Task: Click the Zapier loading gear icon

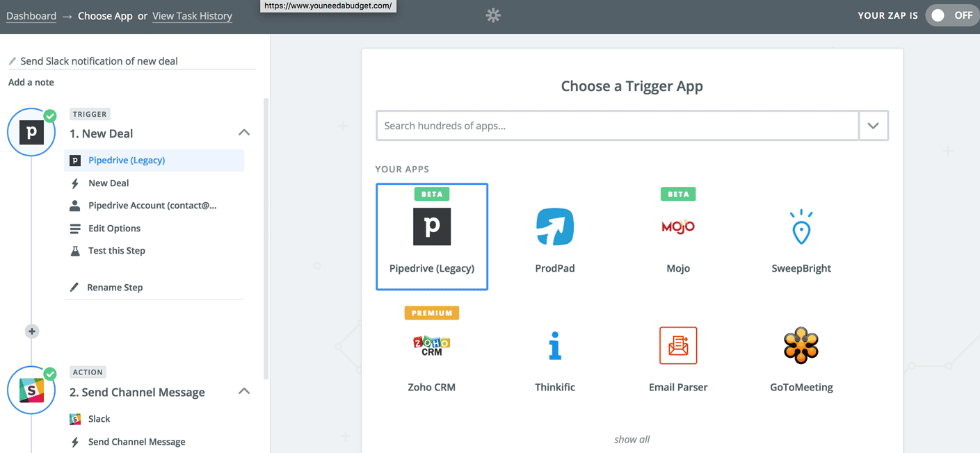Action: click(x=493, y=15)
